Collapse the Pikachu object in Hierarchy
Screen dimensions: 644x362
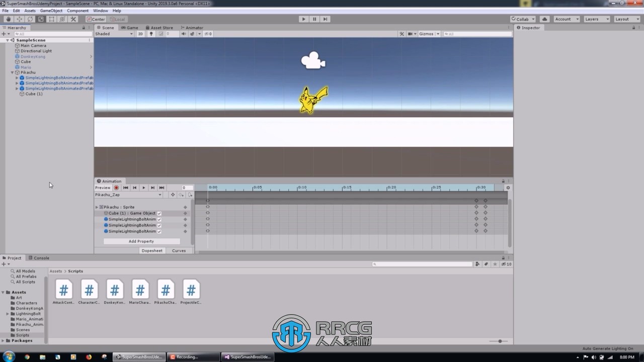coord(13,72)
